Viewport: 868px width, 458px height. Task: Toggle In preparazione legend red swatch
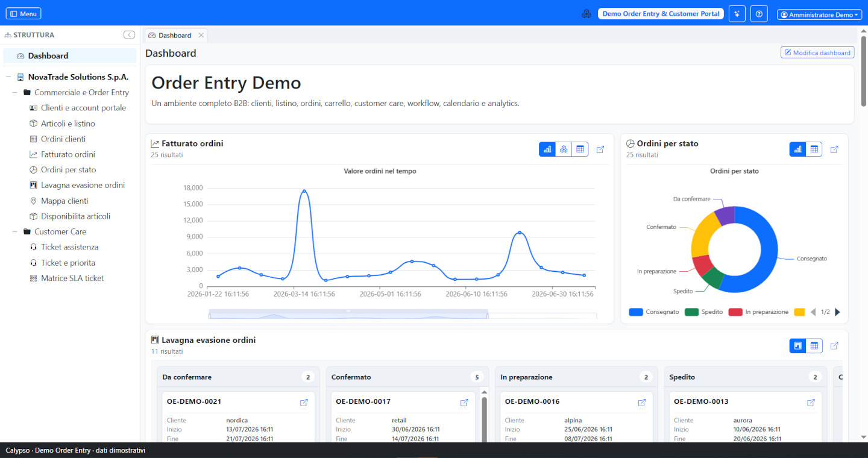[735, 312]
